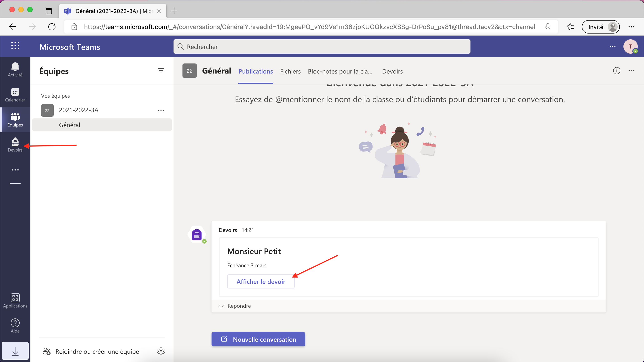
Task: Open the Activité notifications panel
Action: 15,70
